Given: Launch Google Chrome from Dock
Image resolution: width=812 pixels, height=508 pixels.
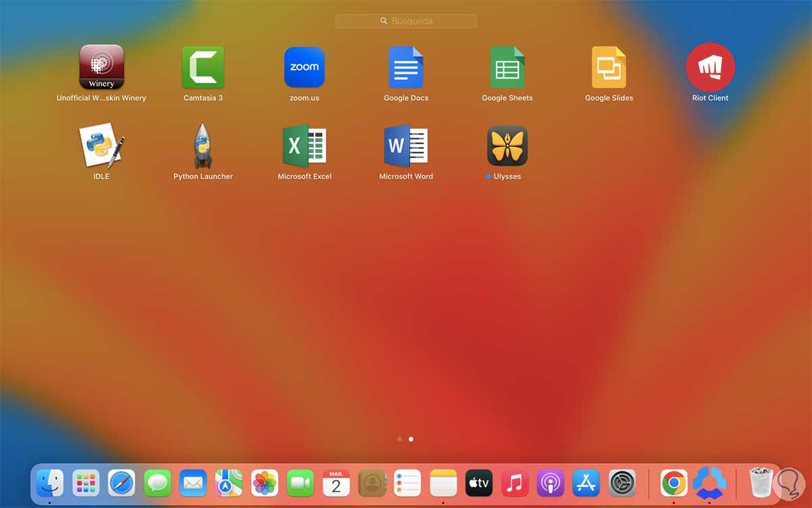Looking at the screenshot, I should pos(674,483).
